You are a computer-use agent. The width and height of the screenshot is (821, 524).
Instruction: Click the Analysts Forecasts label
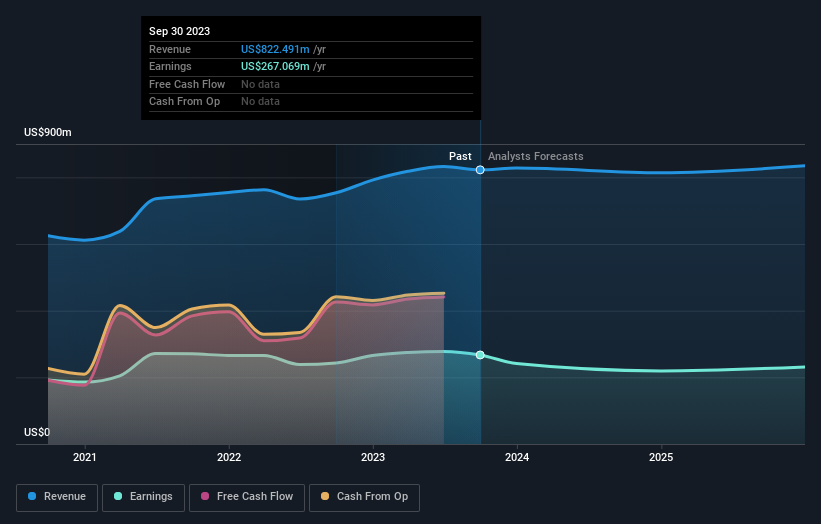click(x=536, y=156)
